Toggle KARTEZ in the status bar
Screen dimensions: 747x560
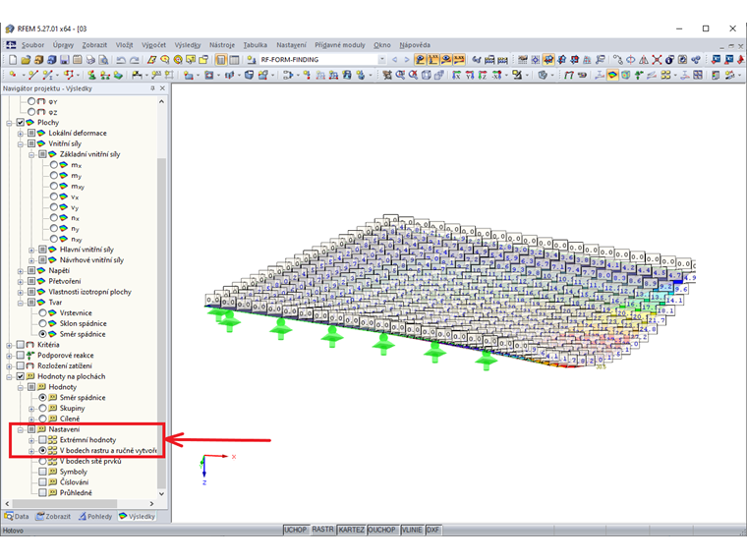(x=352, y=530)
